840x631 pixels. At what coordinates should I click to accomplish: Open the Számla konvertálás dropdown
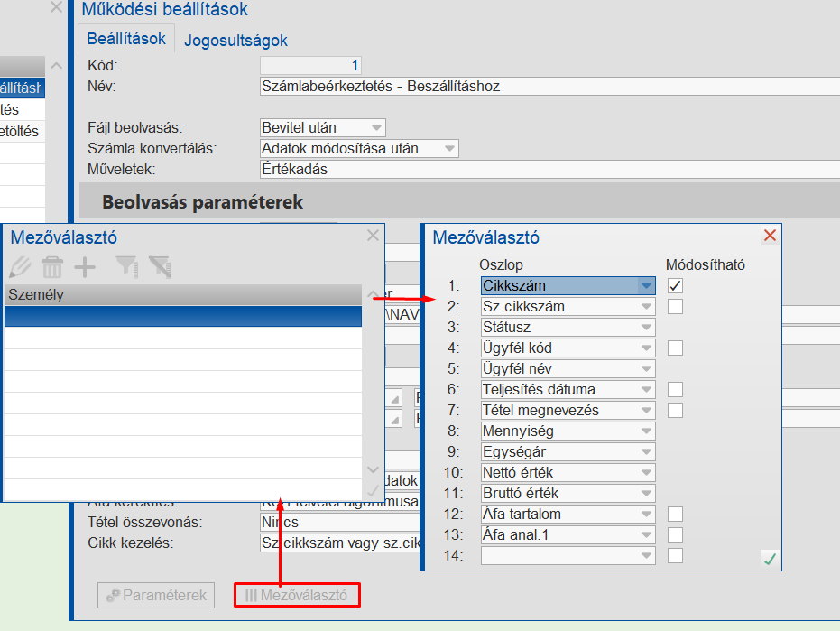[449, 149]
